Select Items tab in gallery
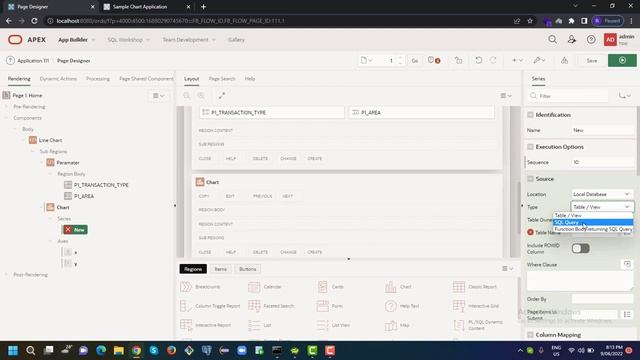This screenshot has height=360, width=640. coord(220,269)
